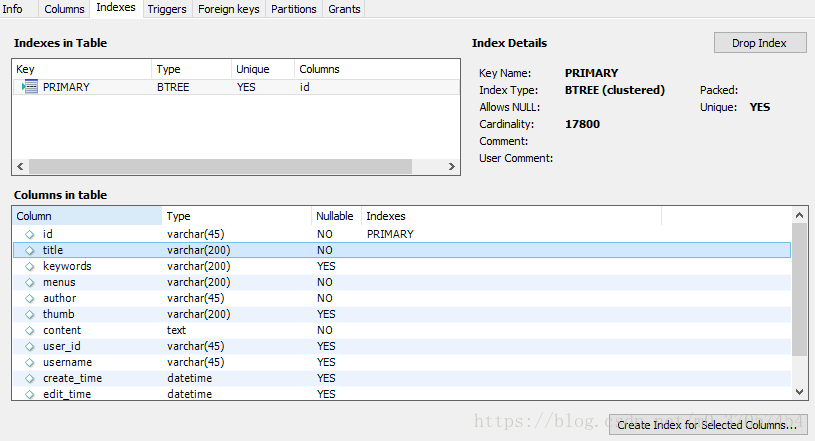Click vertical scrollbar thumb in columns list

tap(799, 290)
